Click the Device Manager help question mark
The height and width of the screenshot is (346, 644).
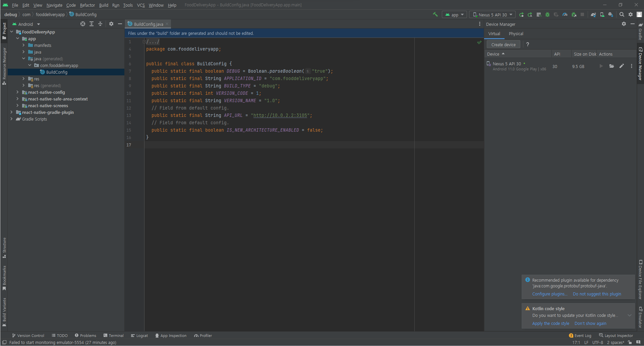coord(528,44)
